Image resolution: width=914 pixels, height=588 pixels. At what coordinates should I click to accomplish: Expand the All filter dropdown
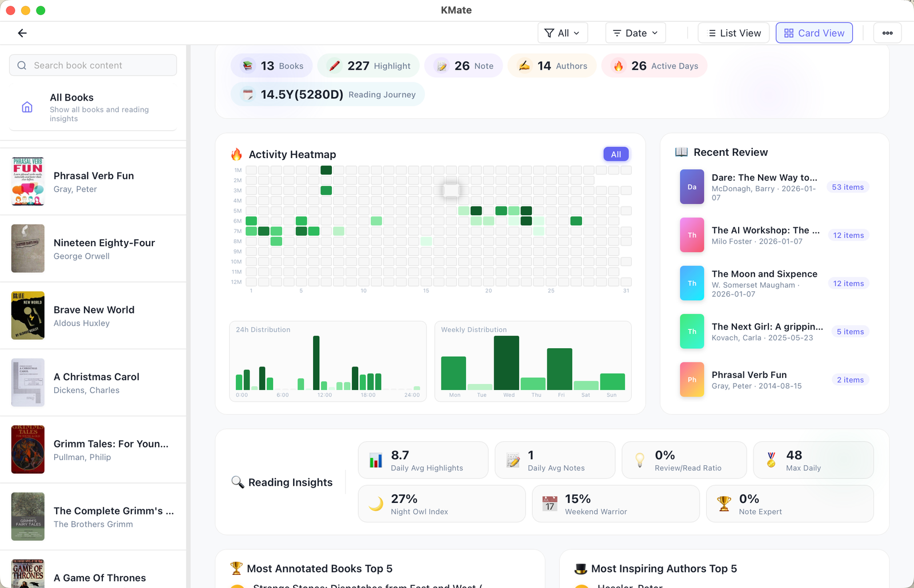point(562,33)
